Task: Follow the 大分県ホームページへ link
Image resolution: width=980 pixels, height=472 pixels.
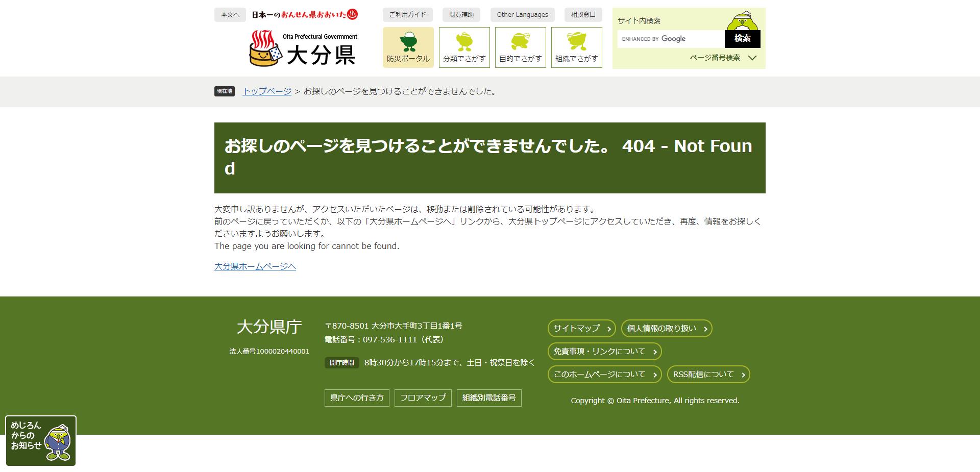Action: (255, 266)
